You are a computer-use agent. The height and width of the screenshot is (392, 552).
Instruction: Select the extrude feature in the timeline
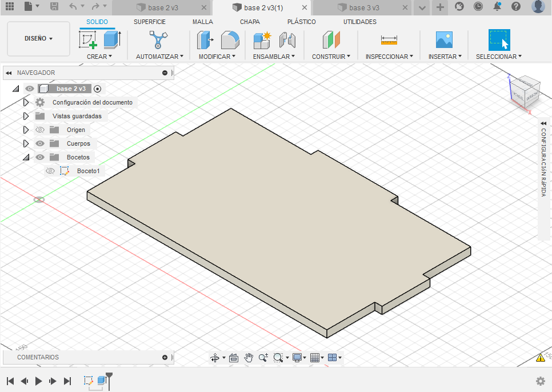coord(102,381)
